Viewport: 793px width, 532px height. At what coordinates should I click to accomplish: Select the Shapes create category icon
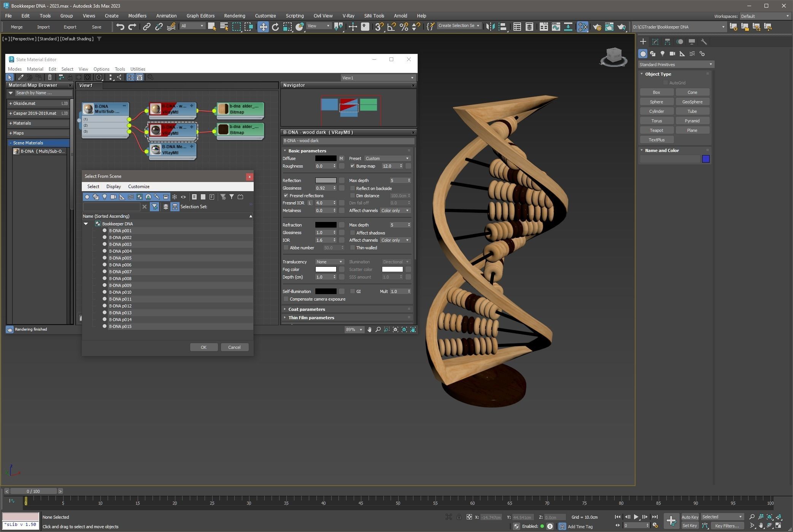653,54
